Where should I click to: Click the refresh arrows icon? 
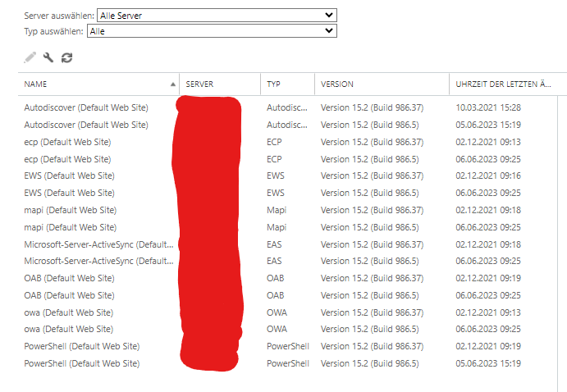67,57
